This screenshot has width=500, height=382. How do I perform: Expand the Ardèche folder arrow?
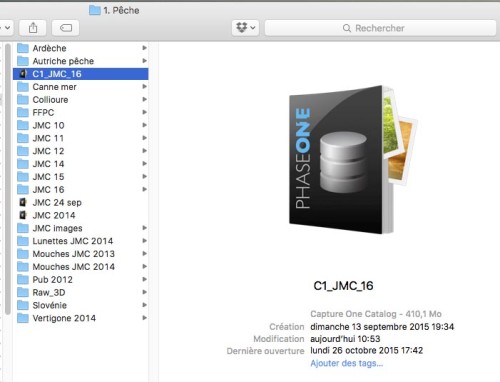[x=144, y=48]
